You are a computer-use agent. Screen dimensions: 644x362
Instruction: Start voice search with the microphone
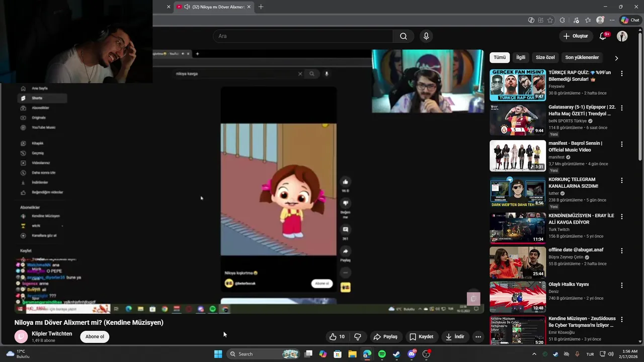(x=426, y=36)
